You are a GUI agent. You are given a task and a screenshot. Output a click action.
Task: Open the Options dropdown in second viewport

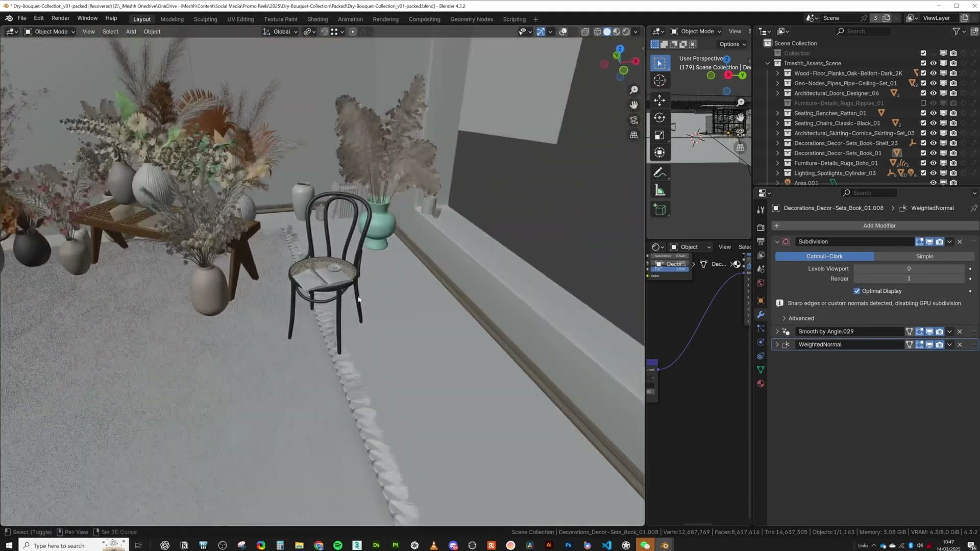pyautogui.click(x=732, y=44)
